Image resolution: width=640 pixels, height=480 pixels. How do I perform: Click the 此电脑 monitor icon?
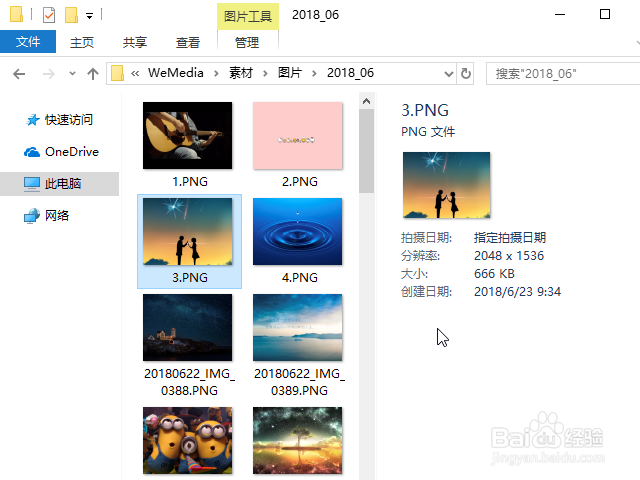point(32,184)
